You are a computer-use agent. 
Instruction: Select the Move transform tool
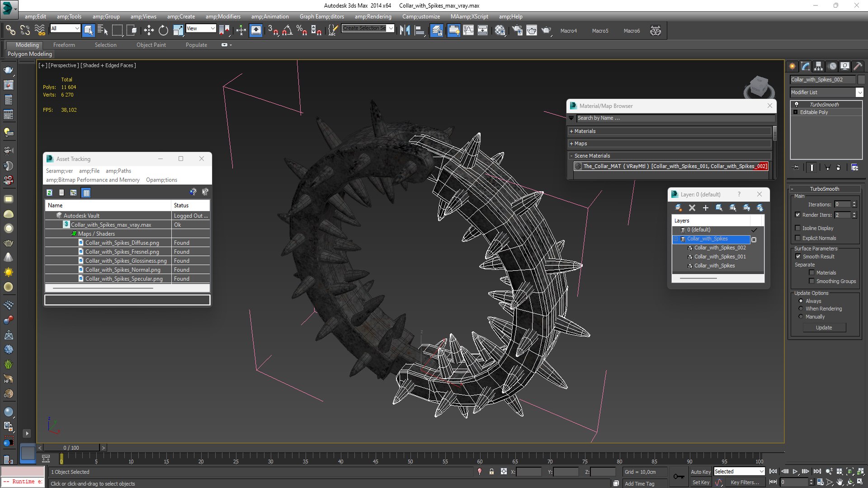click(149, 30)
